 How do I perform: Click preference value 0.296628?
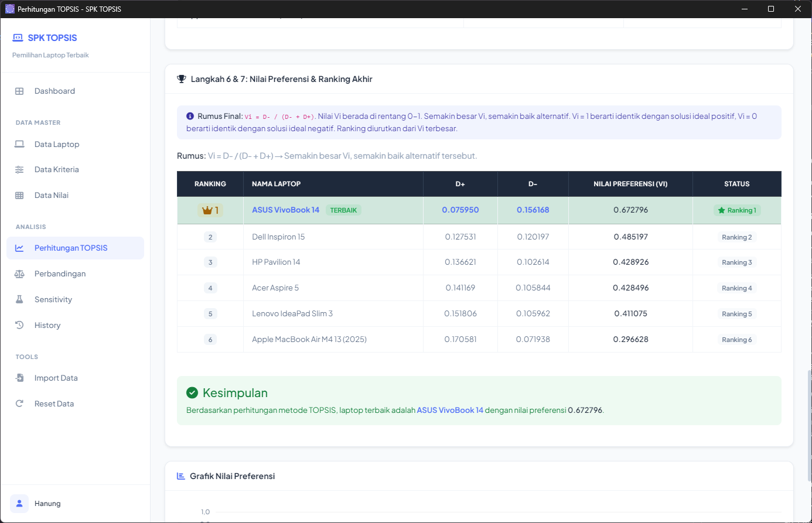[x=631, y=339]
